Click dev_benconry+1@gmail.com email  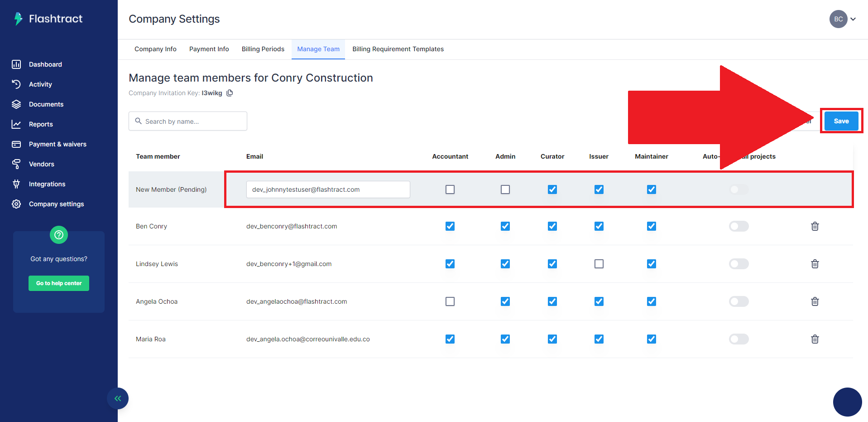(x=289, y=264)
